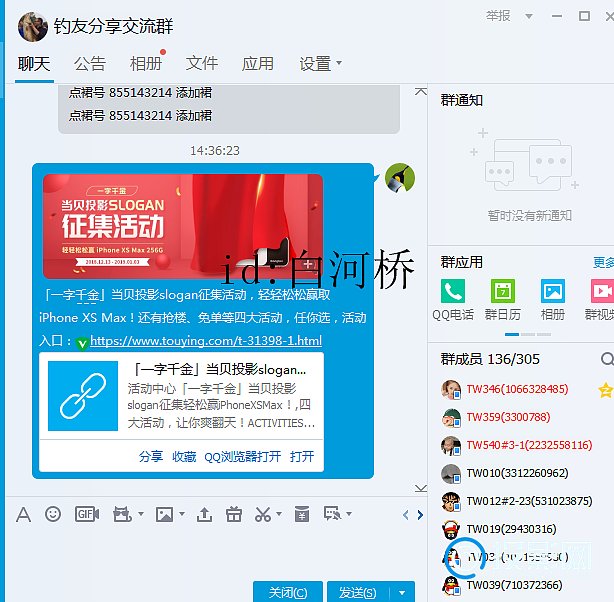Open send options dropdown beside 发送

pos(402,593)
